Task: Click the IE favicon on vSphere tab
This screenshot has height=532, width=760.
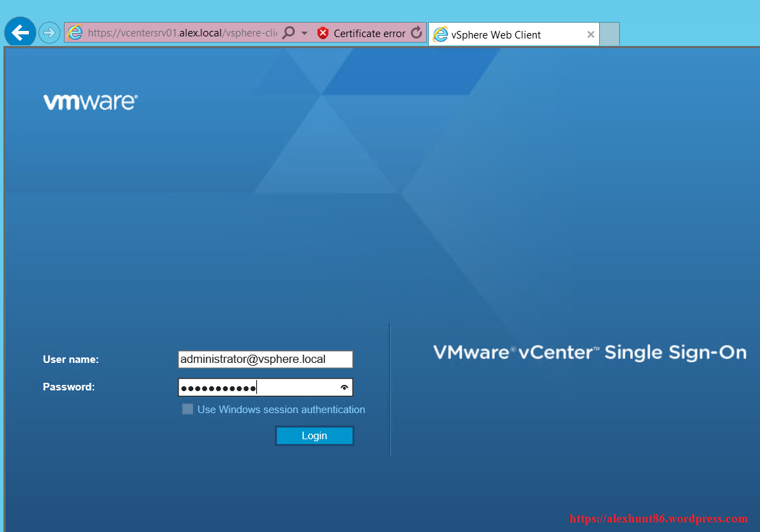Action: [440, 34]
